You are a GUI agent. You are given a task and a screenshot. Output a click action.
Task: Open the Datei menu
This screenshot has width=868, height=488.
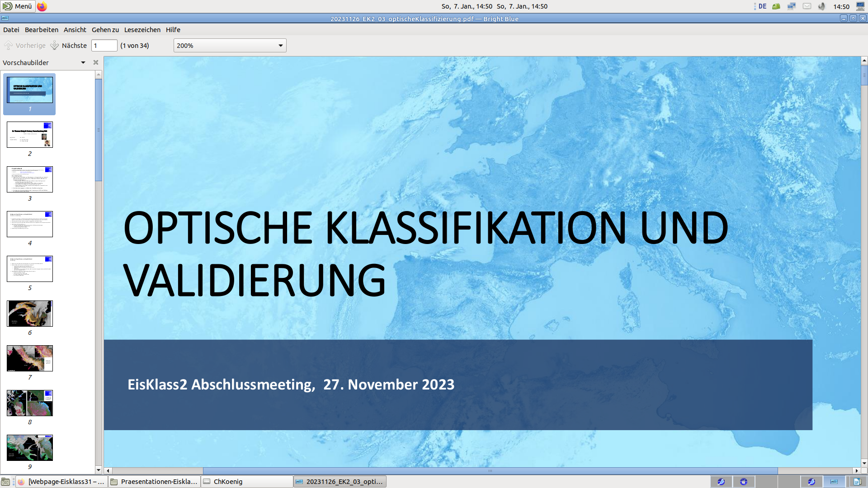pyautogui.click(x=10, y=30)
